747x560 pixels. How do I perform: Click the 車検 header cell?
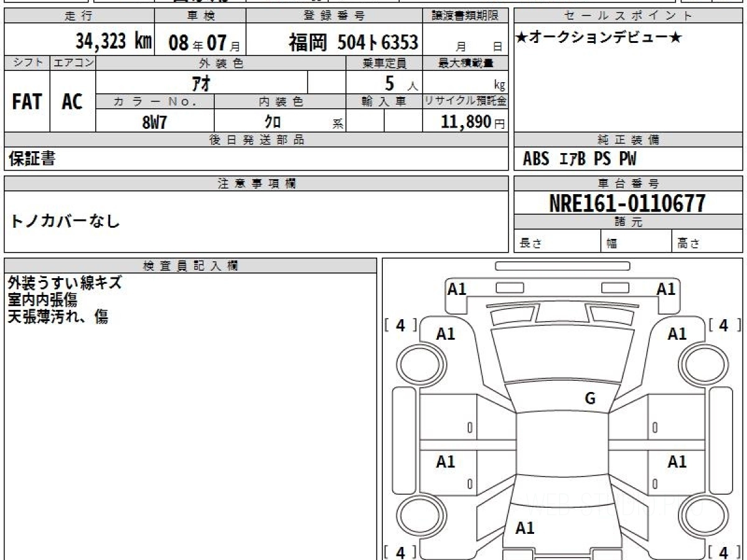coord(200,16)
